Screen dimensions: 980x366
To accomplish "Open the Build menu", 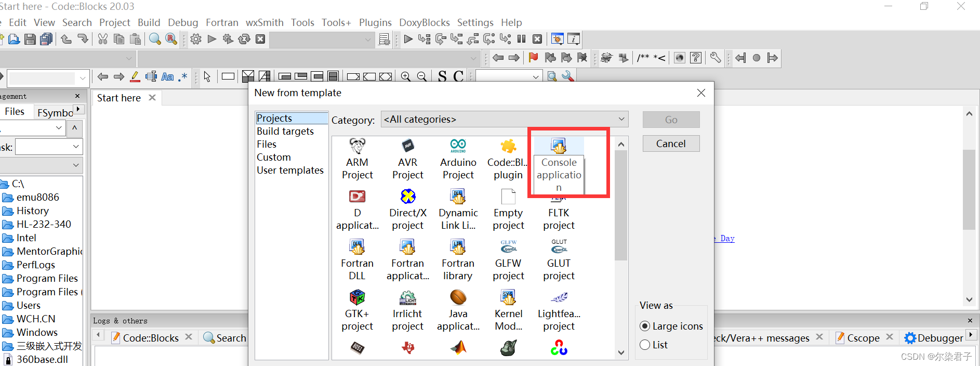I will click(x=149, y=22).
